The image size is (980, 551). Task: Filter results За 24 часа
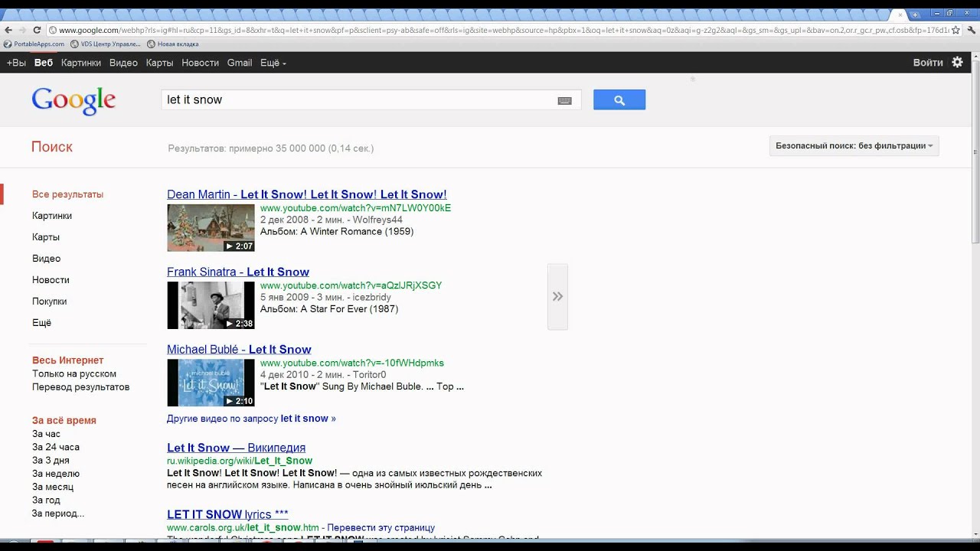tap(56, 447)
